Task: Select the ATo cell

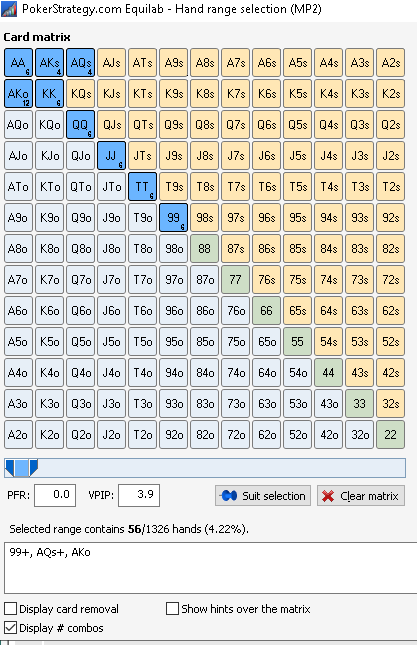Action: 19,187
